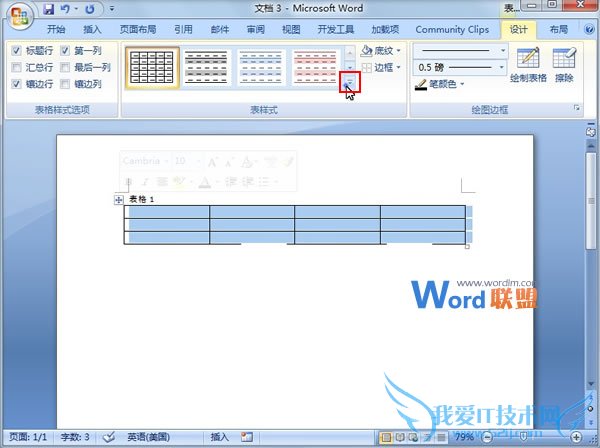The width and height of the screenshot is (600, 448).
Task: Click the zoom slider handle
Action: pos(523,437)
